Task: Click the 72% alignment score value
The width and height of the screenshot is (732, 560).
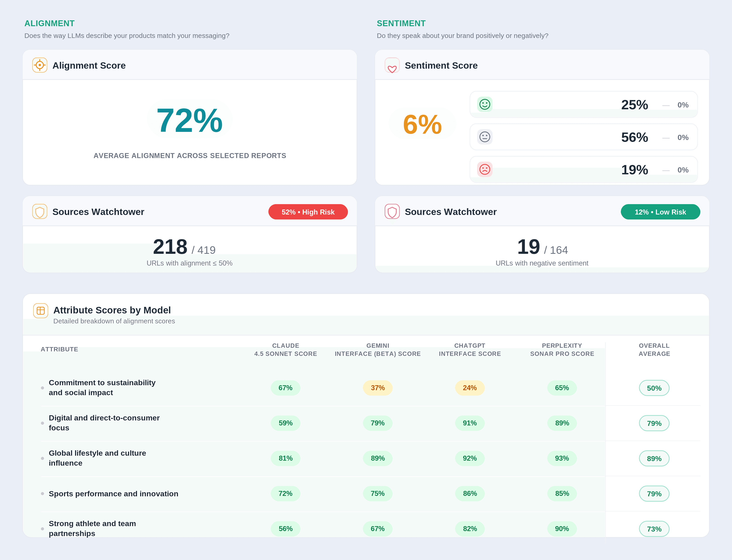Action: [x=189, y=120]
